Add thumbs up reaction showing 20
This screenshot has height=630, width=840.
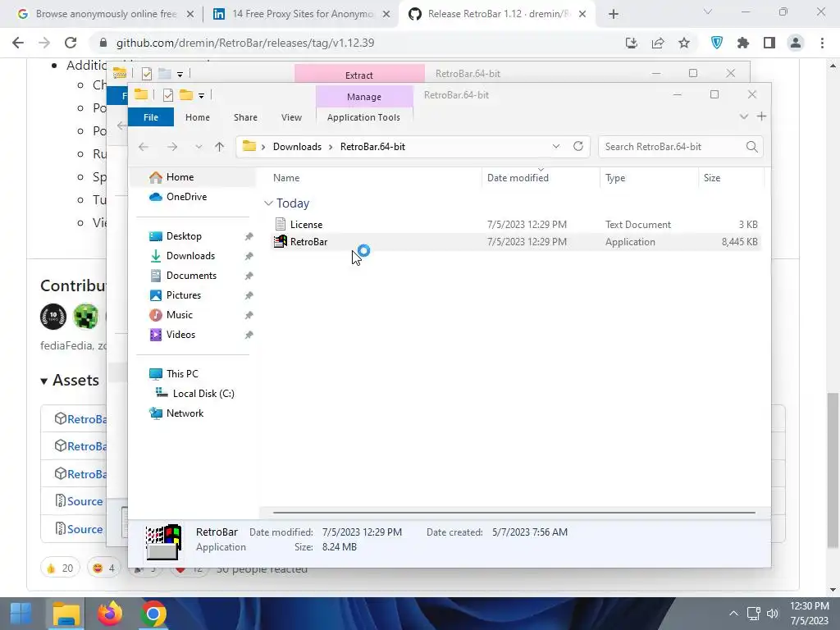pyautogui.click(x=60, y=568)
